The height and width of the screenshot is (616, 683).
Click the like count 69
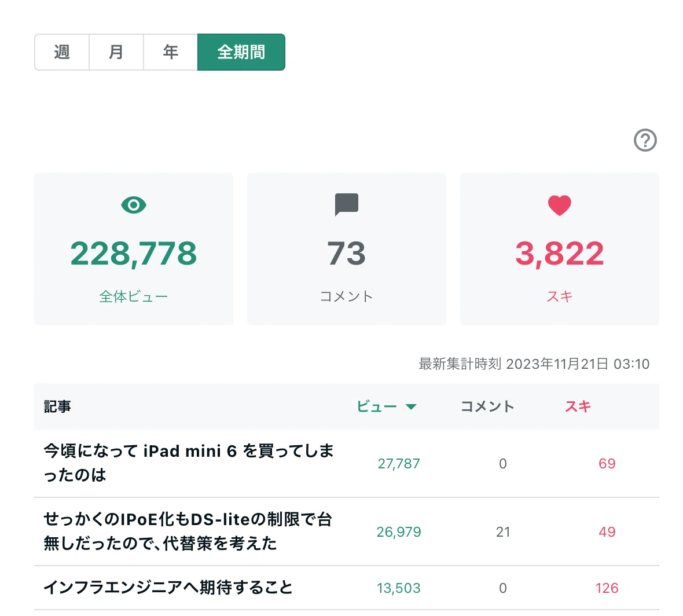[x=607, y=464]
